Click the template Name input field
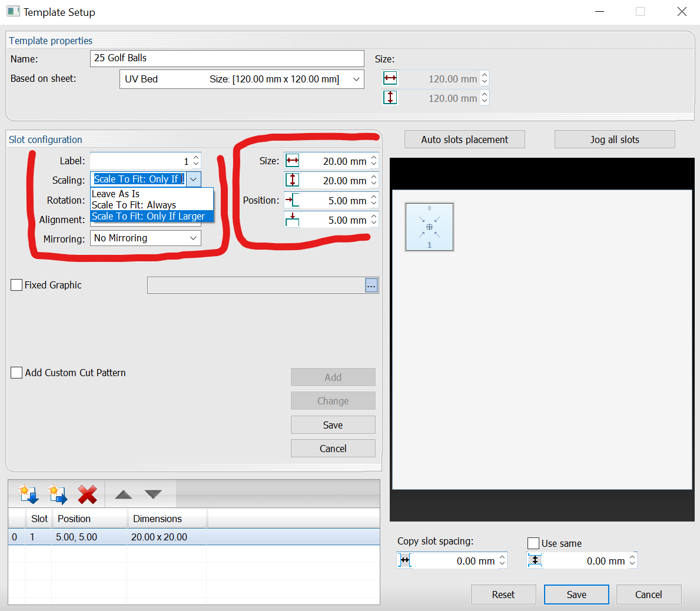Image resolution: width=700 pixels, height=611 pixels. [227, 58]
